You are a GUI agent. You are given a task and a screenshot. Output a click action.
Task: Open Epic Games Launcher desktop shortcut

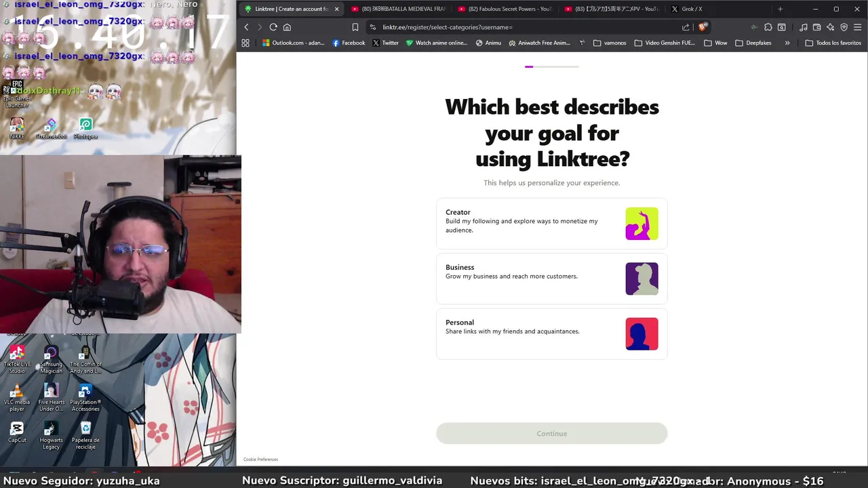click(x=17, y=94)
